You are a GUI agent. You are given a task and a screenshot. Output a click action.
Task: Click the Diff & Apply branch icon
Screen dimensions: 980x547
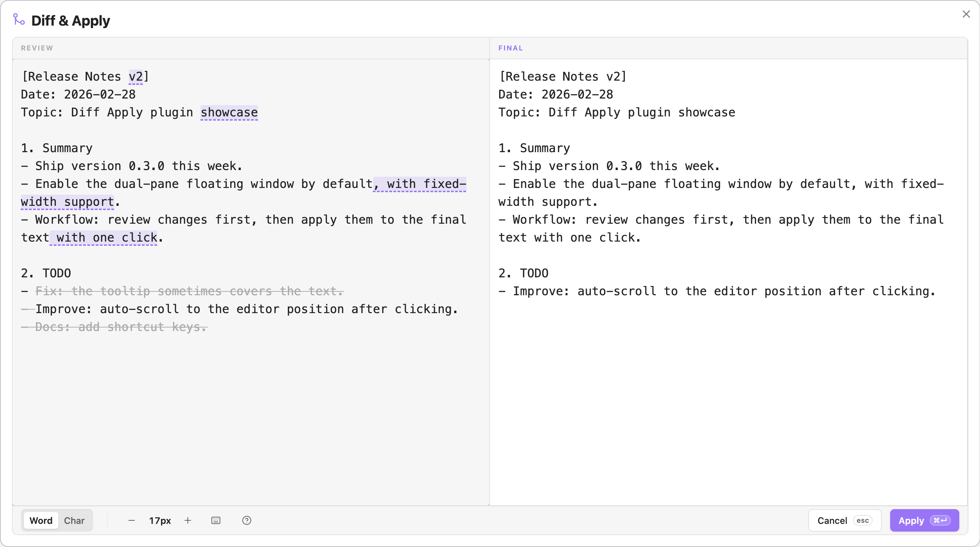tap(19, 19)
